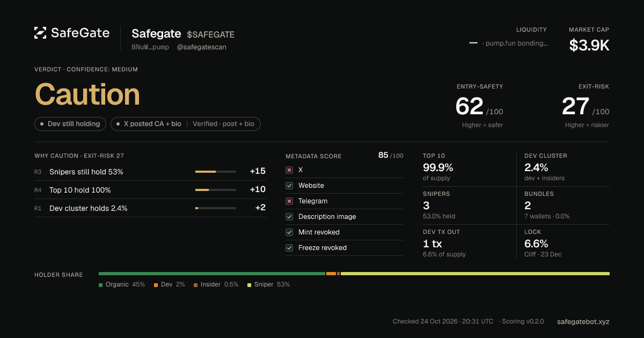644x338 pixels.
Task: Click the metadata score 85 value
Action: [x=383, y=155]
